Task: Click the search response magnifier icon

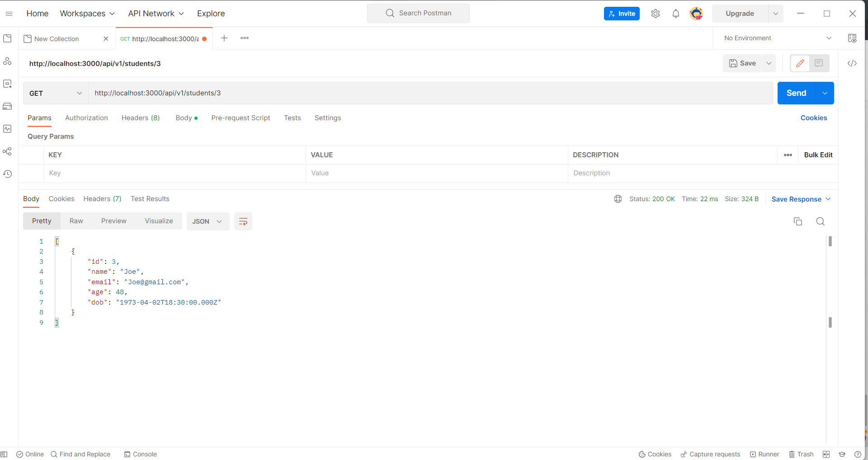Action: 820,221
